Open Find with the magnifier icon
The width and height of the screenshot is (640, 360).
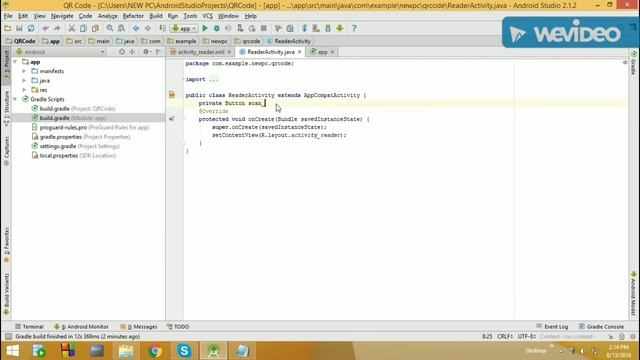110,28
